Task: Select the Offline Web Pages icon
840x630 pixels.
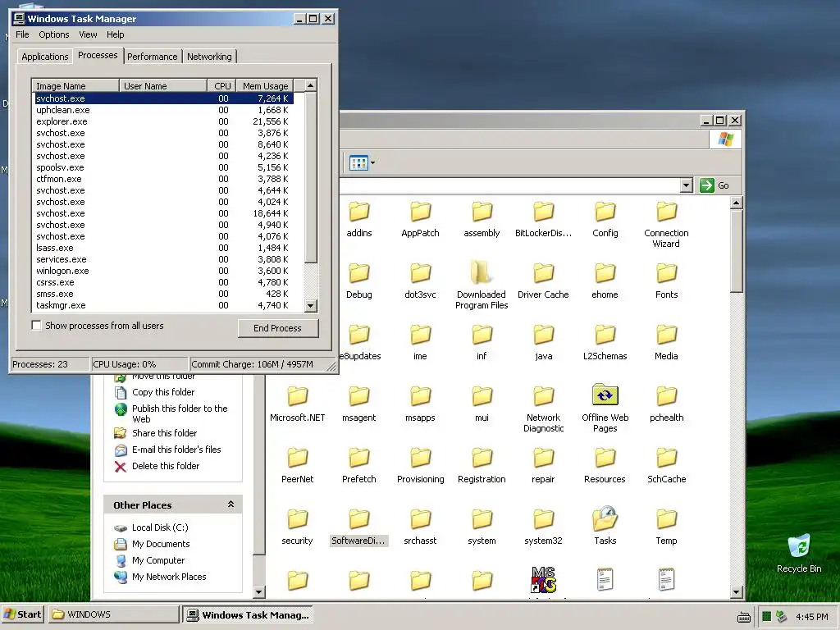Action: (x=605, y=396)
